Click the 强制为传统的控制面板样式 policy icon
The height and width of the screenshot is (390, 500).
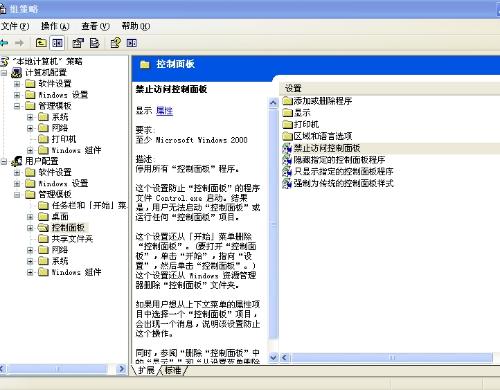(x=287, y=183)
